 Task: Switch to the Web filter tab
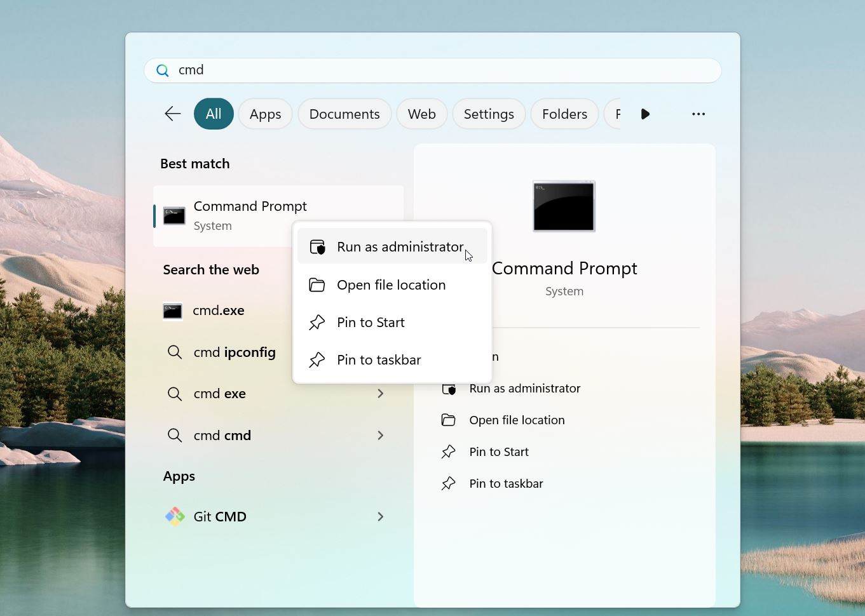(x=421, y=114)
